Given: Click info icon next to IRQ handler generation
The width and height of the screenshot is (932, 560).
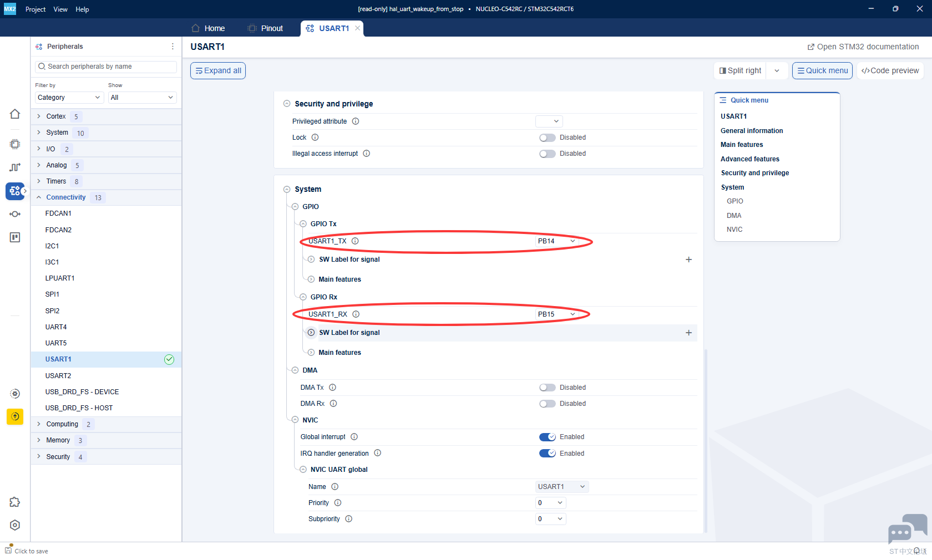Looking at the screenshot, I should pos(377,453).
